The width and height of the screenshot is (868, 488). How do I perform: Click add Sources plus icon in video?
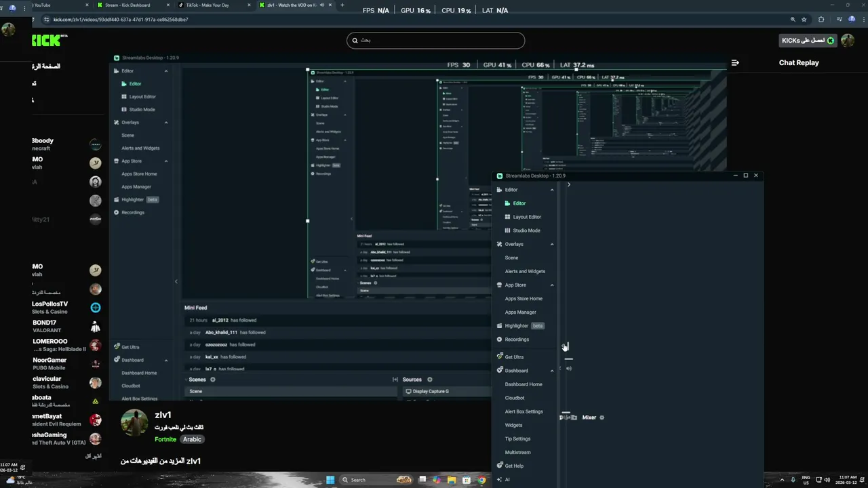click(x=429, y=380)
